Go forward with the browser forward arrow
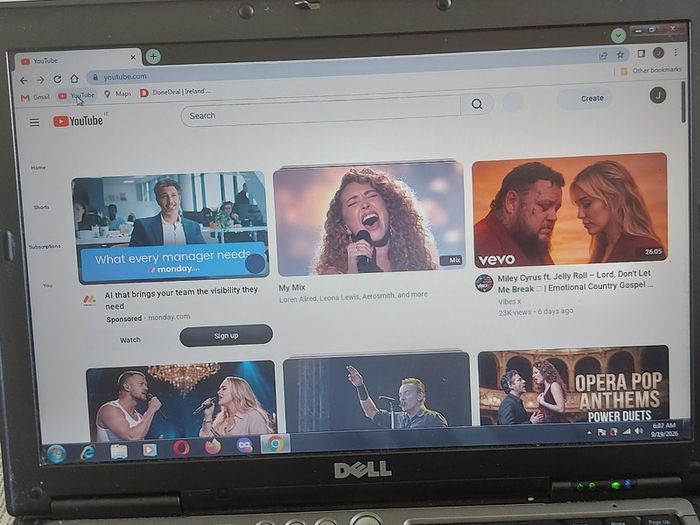Viewport: 700px width, 525px height. click(x=41, y=79)
